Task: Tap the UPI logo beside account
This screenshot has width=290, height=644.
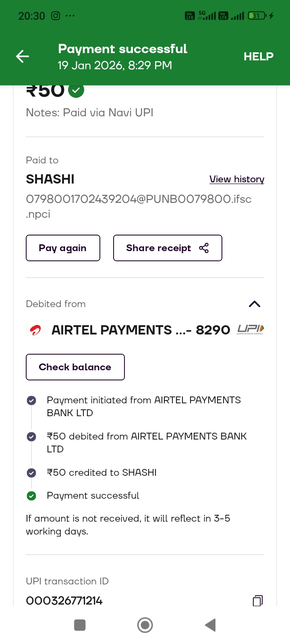Action: pos(250,330)
